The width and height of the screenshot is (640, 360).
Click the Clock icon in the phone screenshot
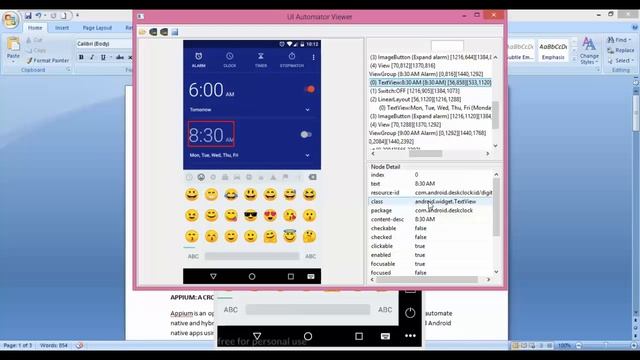(230, 56)
